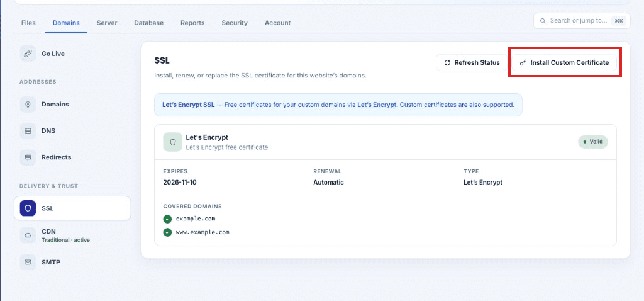Open Domains in the sidebar
The image size is (644, 301).
72,105
